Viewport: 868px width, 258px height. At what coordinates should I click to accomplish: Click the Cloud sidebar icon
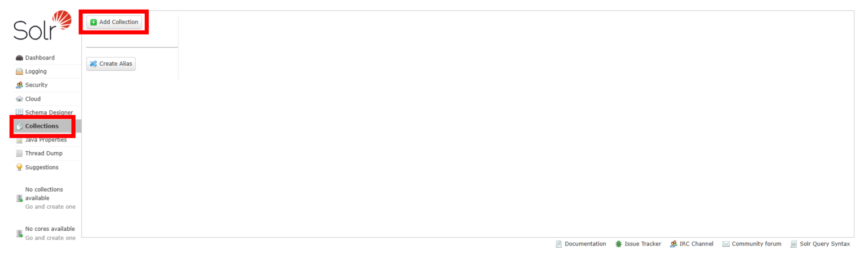click(x=19, y=99)
